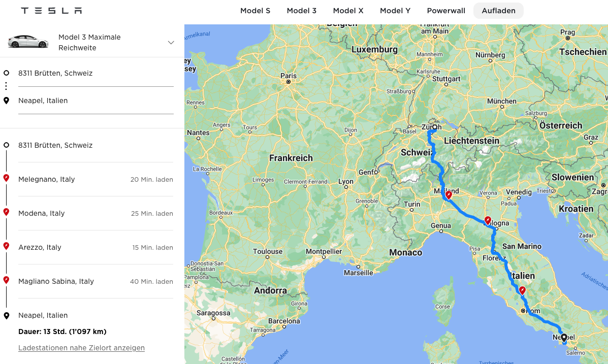The image size is (608, 364).
Task: Edit the start field 8311 Brütten, Schweiz
Action: tap(96, 73)
